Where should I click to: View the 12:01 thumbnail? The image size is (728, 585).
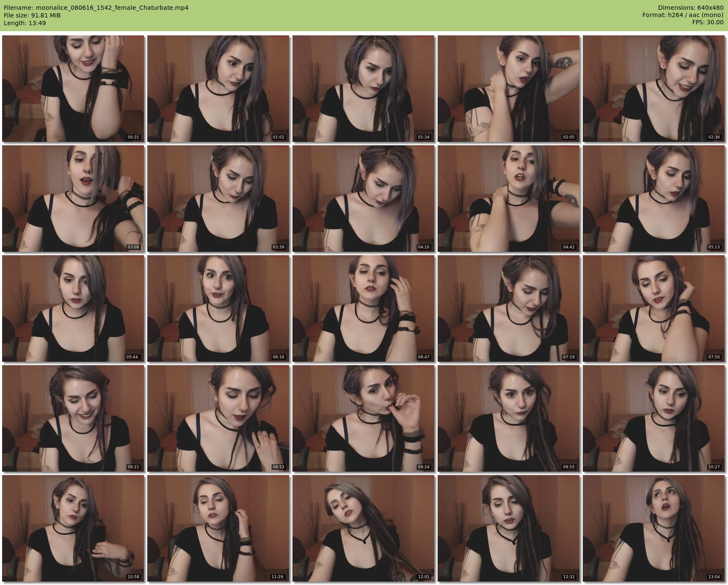363,528
